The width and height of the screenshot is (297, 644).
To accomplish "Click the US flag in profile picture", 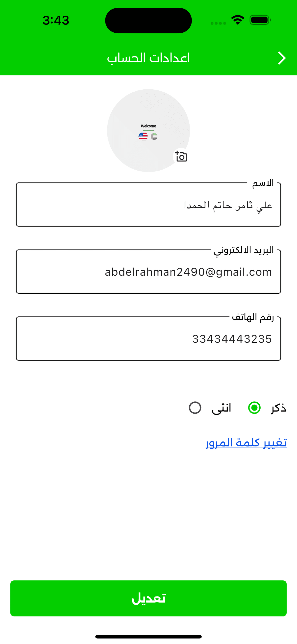I will [143, 136].
